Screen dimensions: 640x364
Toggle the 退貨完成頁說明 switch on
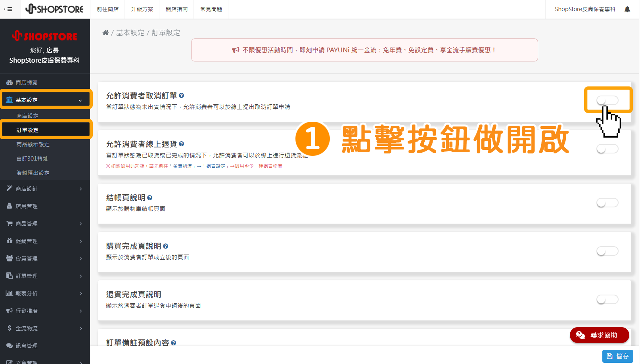coord(607,299)
